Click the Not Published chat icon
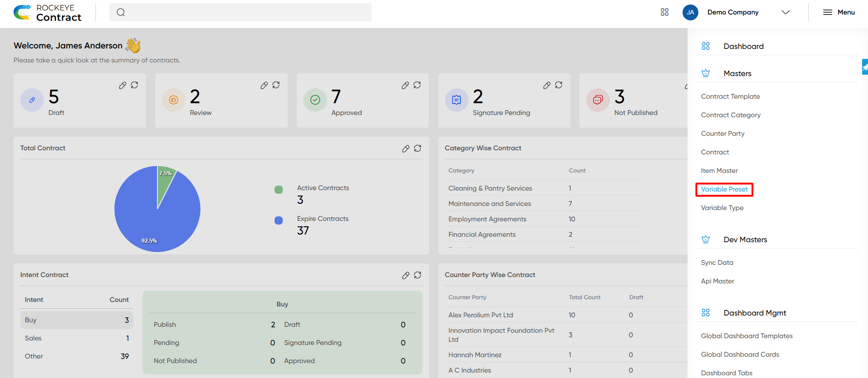This screenshot has height=378, width=868. coord(598,100)
